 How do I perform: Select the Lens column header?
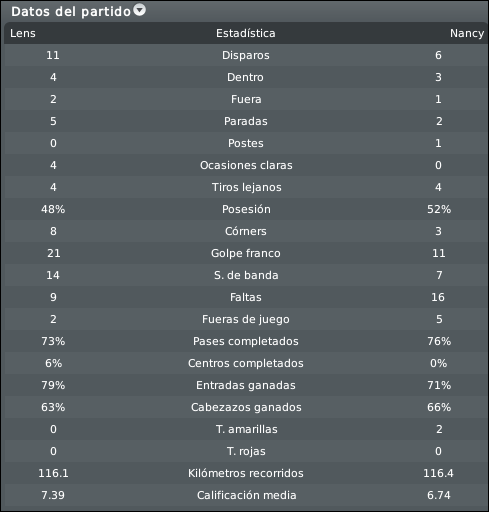pyautogui.click(x=23, y=33)
